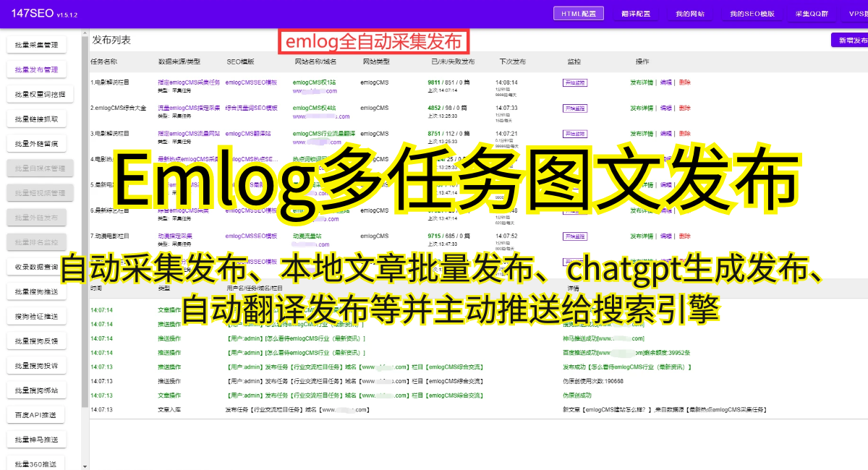The height and width of the screenshot is (470, 868).
Task: Click 编辑 for task 2.emlogCMS综合大全
Action: coord(665,108)
